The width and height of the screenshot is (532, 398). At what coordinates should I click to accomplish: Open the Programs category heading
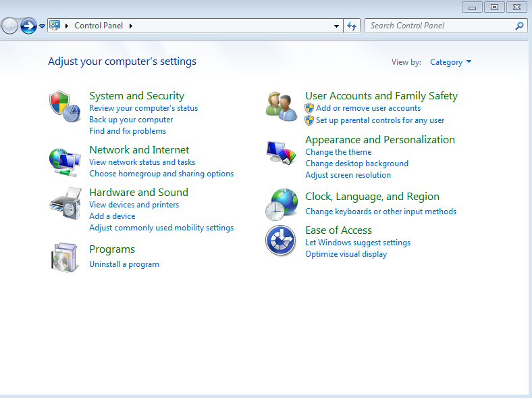pos(112,249)
